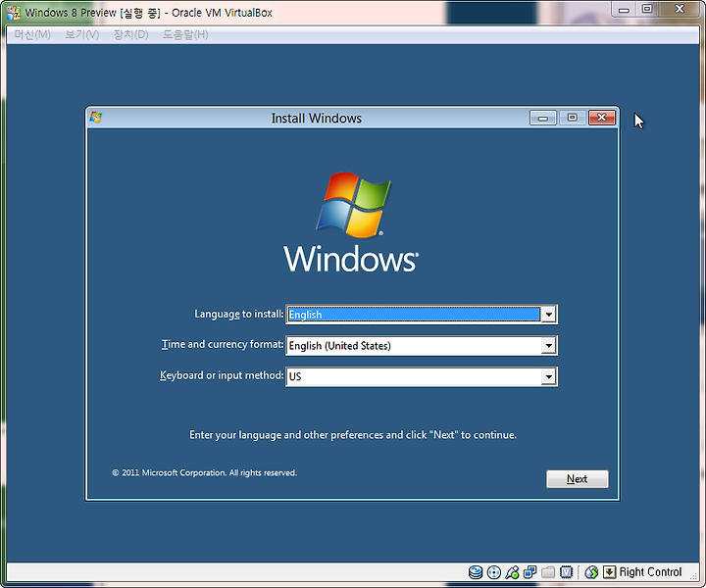706x588 pixels.
Task: Open the 머신(M) menu
Action: coord(32,34)
